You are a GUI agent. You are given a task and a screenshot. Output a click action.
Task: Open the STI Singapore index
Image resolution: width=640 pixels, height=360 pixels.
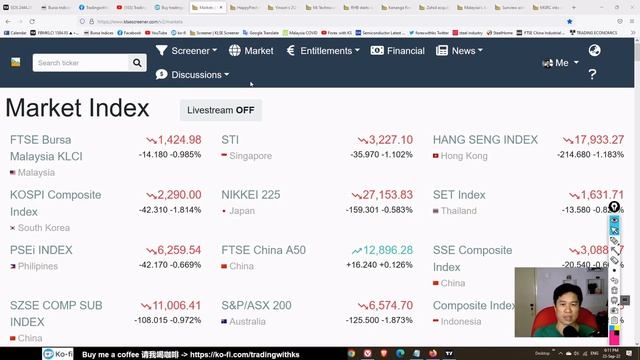point(230,140)
